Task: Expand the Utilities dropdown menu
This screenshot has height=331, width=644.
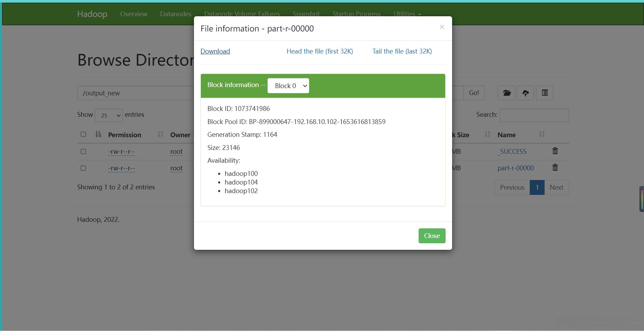Action: coord(407,14)
